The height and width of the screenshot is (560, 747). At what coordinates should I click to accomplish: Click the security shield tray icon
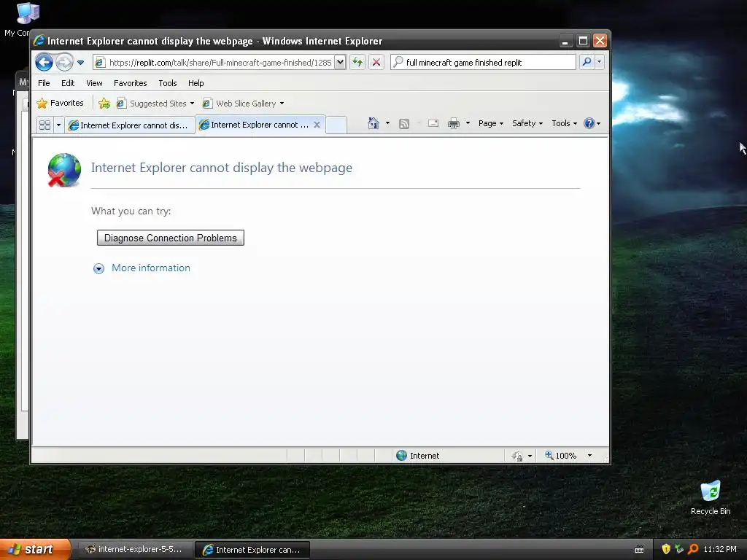click(x=666, y=549)
